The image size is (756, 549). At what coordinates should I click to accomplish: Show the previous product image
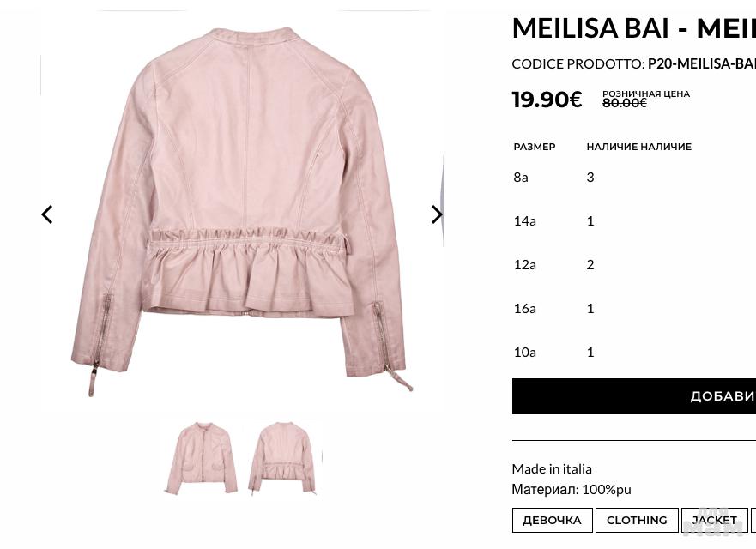click(x=47, y=214)
